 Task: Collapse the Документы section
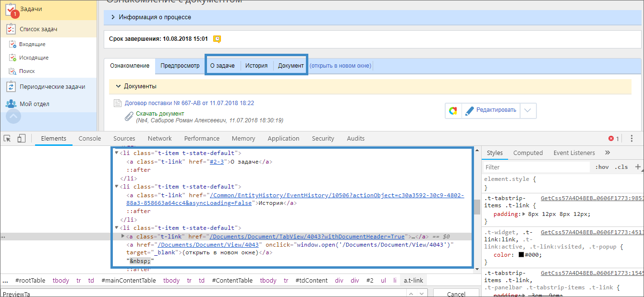pos(118,86)
